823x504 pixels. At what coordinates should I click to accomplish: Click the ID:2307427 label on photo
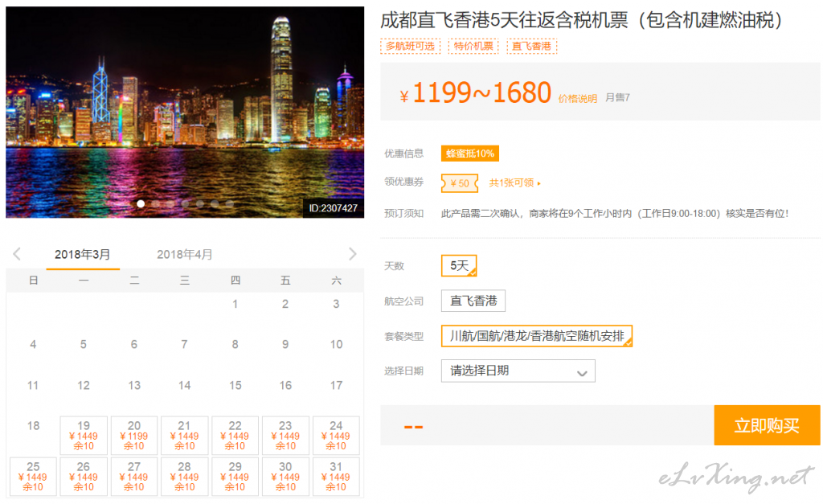pyautogui.click(x=334, y=208)
